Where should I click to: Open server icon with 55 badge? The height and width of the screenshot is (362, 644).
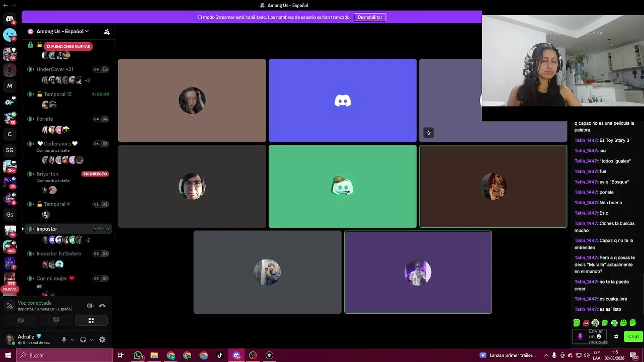coord(10,54)
